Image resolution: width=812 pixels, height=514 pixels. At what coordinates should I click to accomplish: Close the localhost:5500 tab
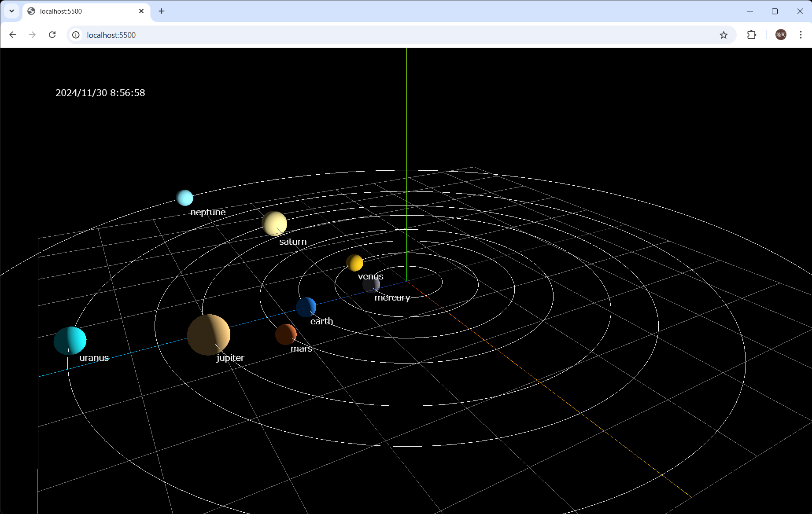(141, 11)
